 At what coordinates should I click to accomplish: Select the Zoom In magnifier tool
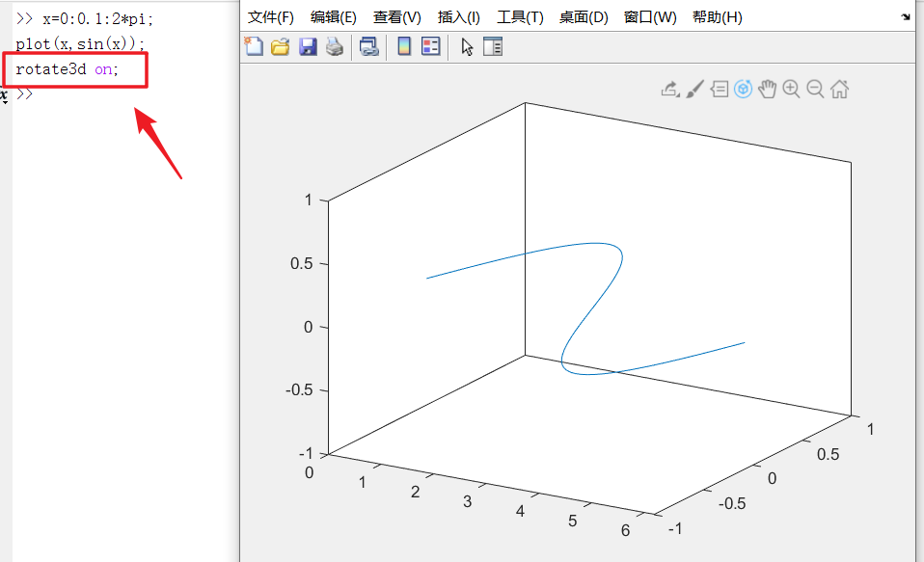[791, 89]
